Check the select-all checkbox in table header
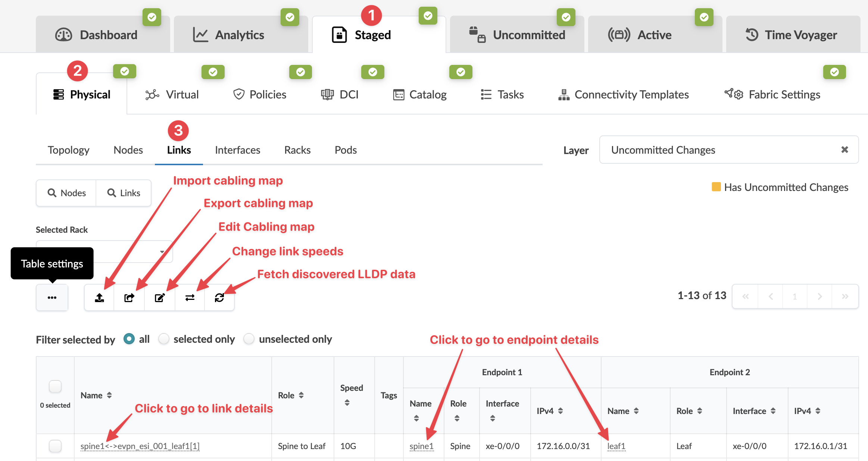868x461 pixels. click(x=55, y=386)
